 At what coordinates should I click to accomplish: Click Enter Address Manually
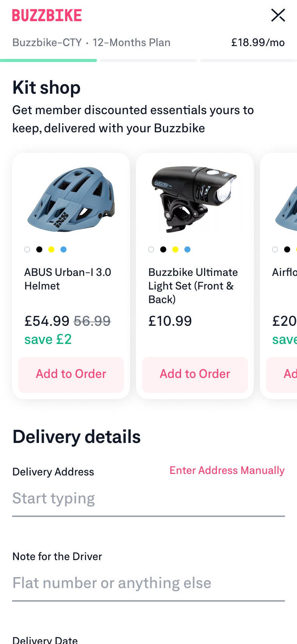227,471
